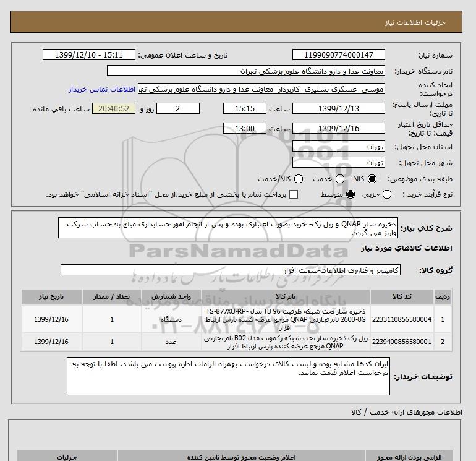Image resolution: width=476 pixels, height=461 pixels.
Task: Click the buyer organization name field
Action: (x=246, y=71)
